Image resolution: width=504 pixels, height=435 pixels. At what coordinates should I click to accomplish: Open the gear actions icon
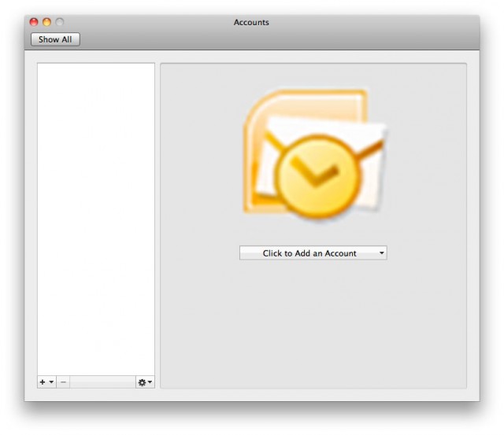pos(142,382)
